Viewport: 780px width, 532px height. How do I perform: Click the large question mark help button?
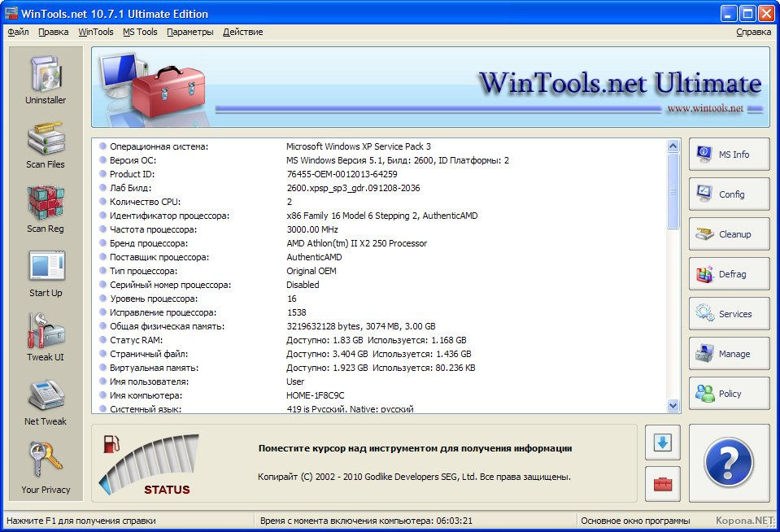tap(730, 463)
